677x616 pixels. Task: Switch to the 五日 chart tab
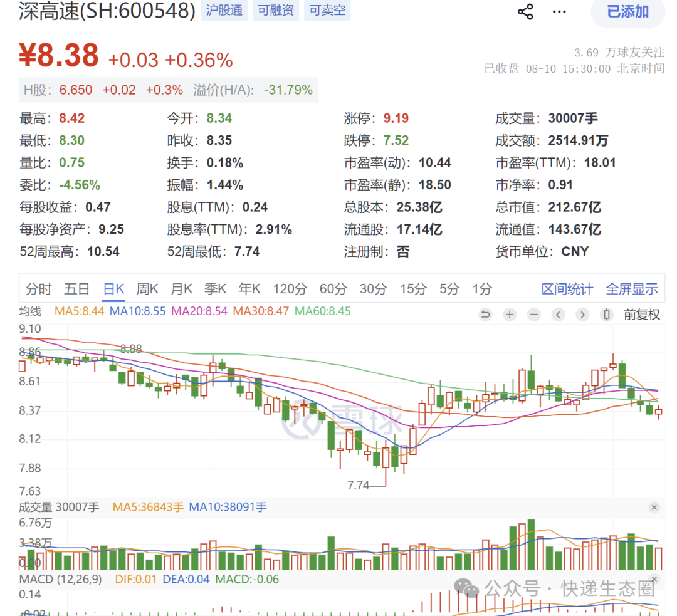pos(77,289)
